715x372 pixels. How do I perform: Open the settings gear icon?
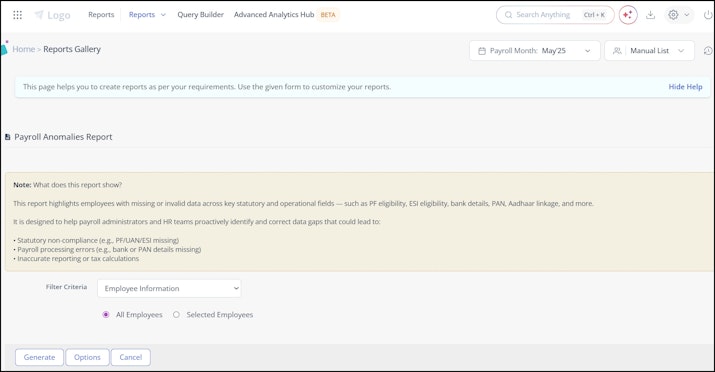(673, 15)
